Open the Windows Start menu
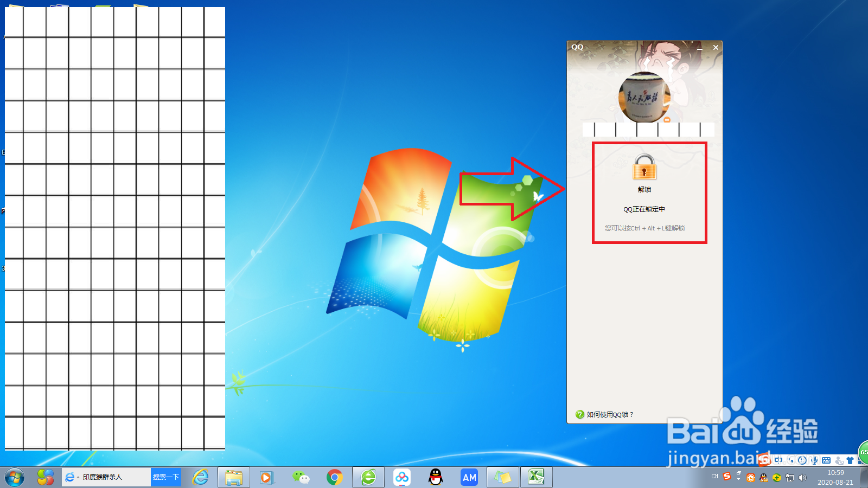 pyautogui.click(x=15, y=477)
